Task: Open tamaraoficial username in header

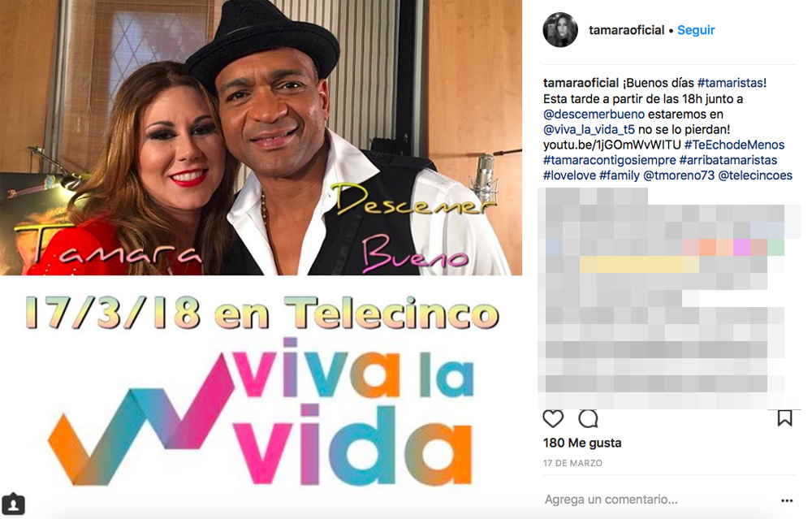Action: [x=626, y=30]
